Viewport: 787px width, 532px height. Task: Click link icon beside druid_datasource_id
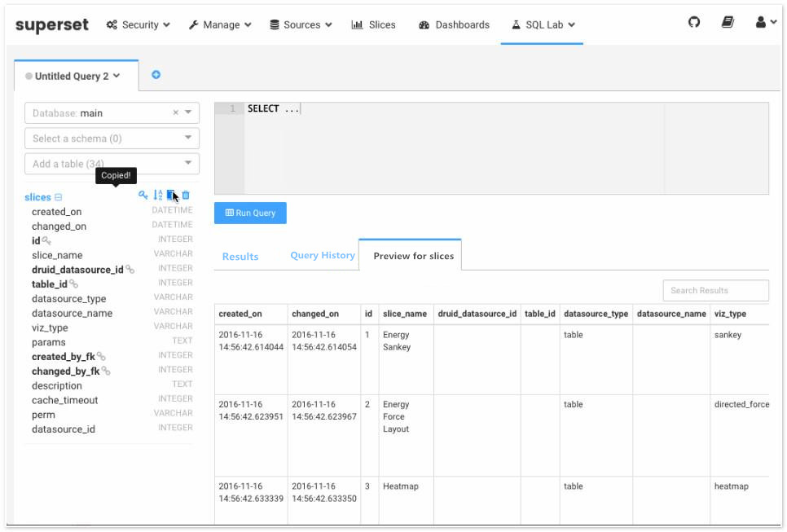pos(130,270)
